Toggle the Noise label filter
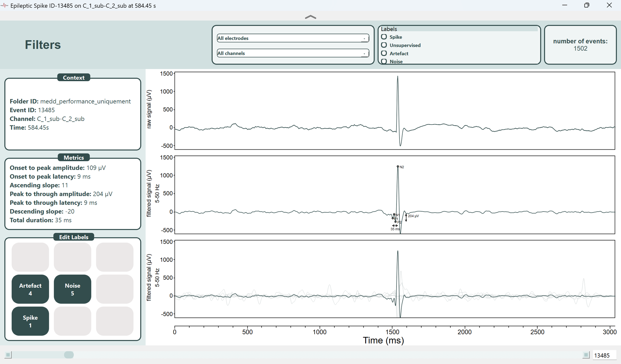This screenshot has width=621, height=364. [384, 61]
